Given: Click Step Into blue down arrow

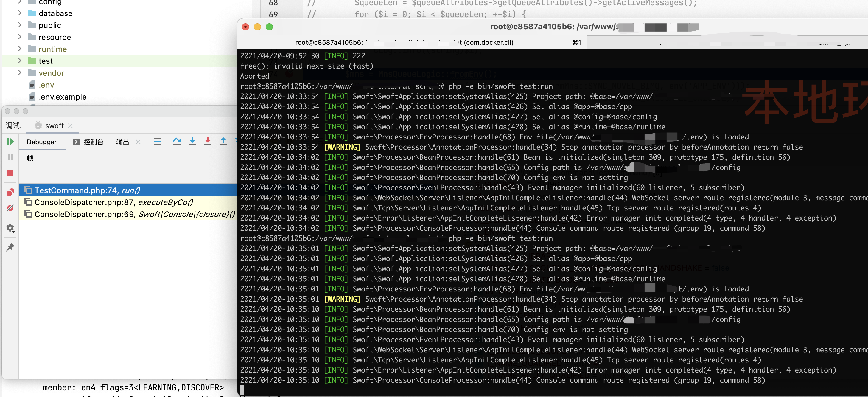Looking at the screenshot, I should [192, 141].
